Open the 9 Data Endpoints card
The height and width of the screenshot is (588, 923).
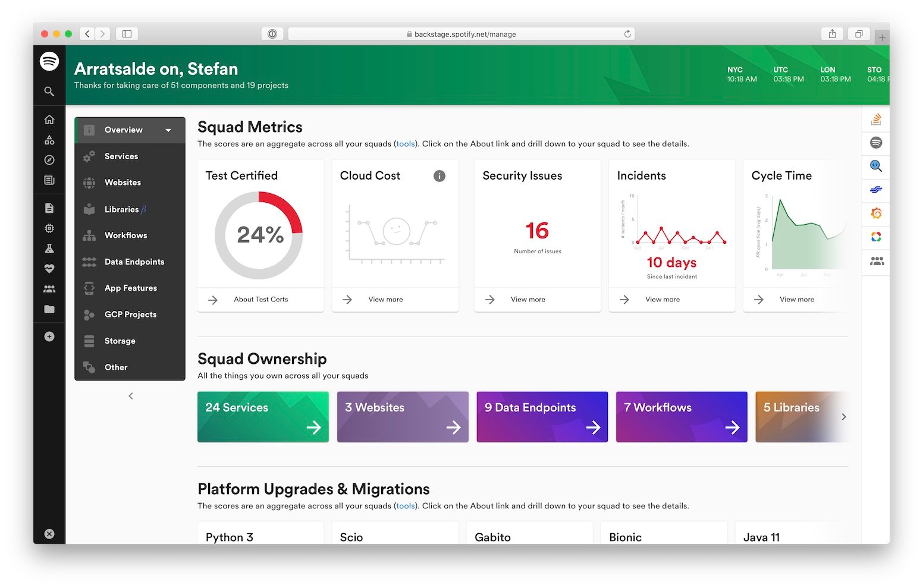click(542, 417)
